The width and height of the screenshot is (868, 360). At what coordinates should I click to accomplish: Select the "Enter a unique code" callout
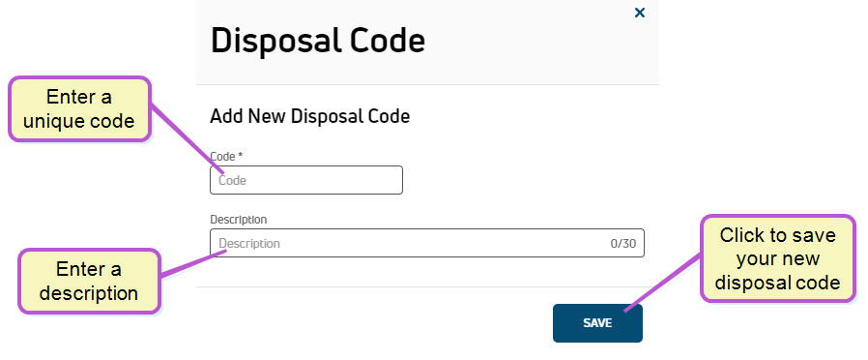pyautogui.click(x=79, y=109)
